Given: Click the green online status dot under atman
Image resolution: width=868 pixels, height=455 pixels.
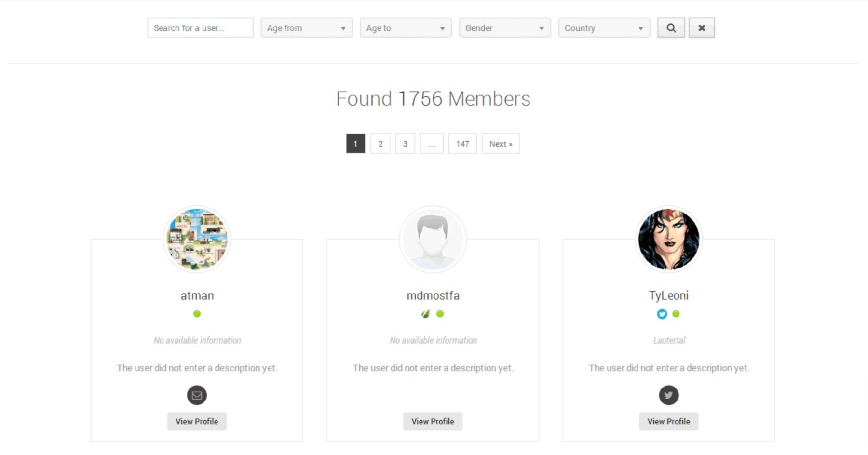Looking at the screenshot, I should pos(197,314).
